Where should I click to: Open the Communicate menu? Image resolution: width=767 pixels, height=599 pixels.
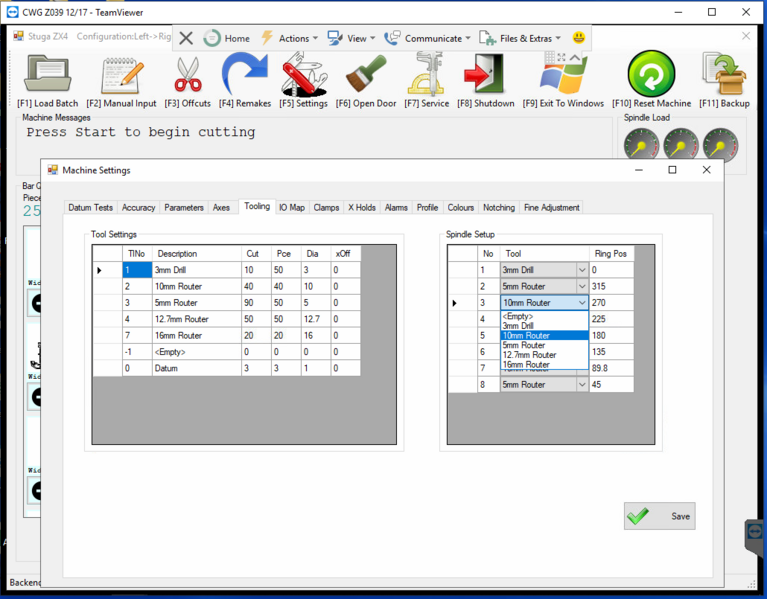point(427,38)
